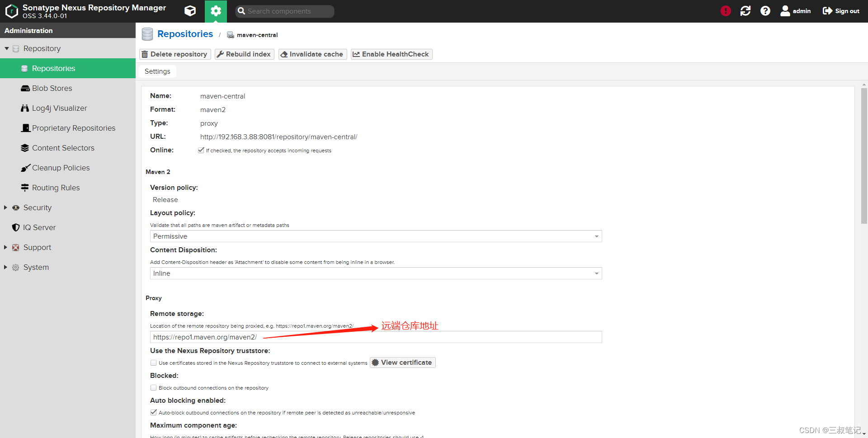868x438 pixels.
Task: Open Cleanup Policies in sidebar
Action: pos(68,168)
